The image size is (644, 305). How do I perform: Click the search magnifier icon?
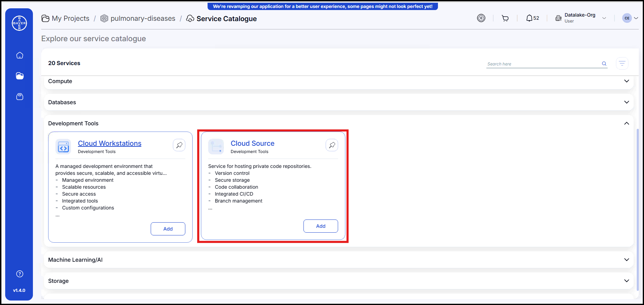[x=604, y=64]
